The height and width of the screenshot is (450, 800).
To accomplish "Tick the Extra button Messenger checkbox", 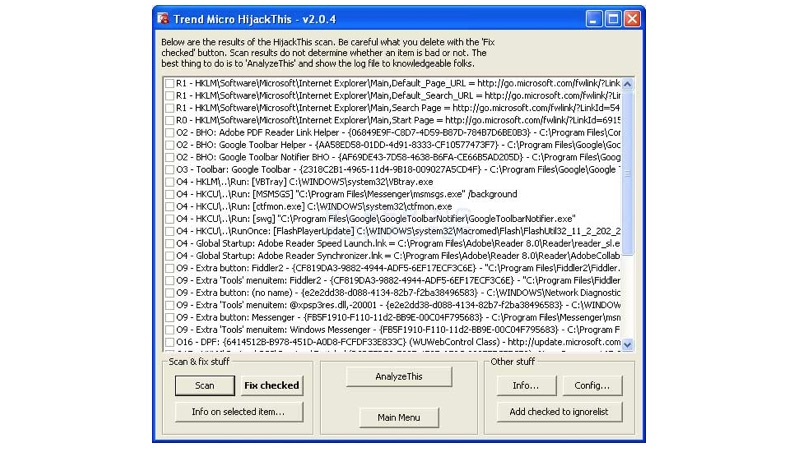I will pyautogui.click(x=169, y=317).
